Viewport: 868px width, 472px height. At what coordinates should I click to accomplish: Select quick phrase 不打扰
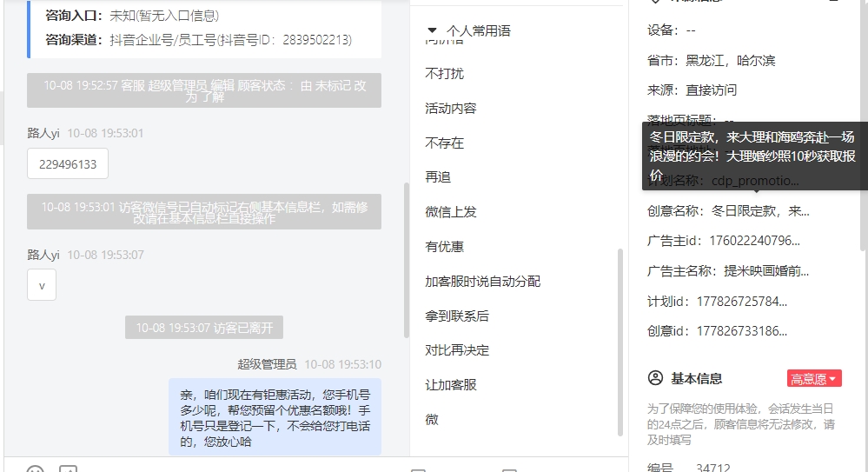(x=445, y=74)
